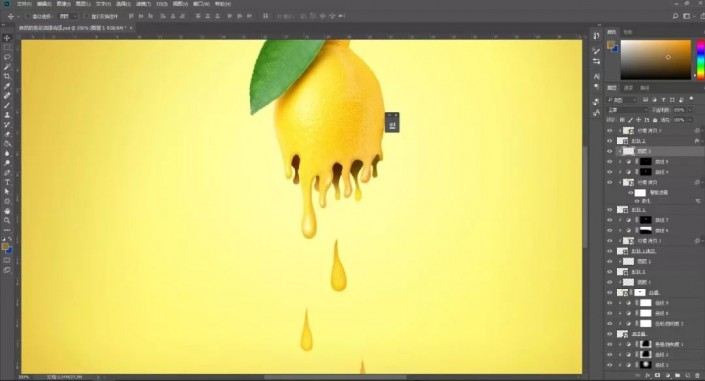Open the layer opacity dropdown arrow
This screenshot has height=381, width=705.
[x=690, y=110]
